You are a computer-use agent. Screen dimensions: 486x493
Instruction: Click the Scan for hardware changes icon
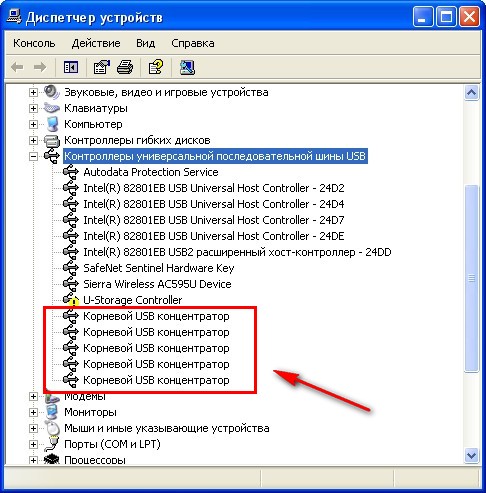pyautogui.click(x=187, y=67)
